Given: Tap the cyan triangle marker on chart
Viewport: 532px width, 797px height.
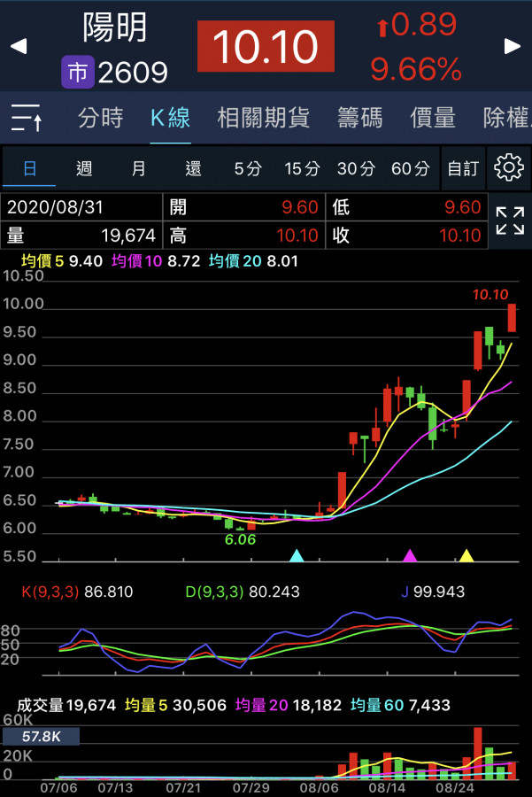Looking at the screenshot, I should click(x=297, y=555).
